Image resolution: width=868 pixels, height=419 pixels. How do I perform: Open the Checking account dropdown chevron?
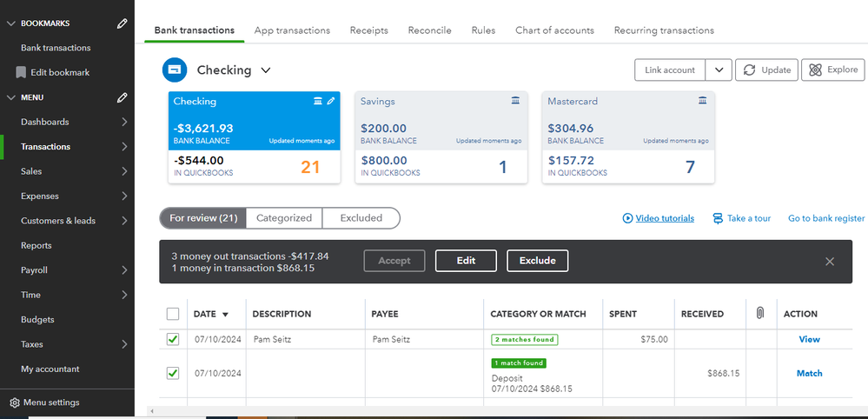[x=266, y=70]
